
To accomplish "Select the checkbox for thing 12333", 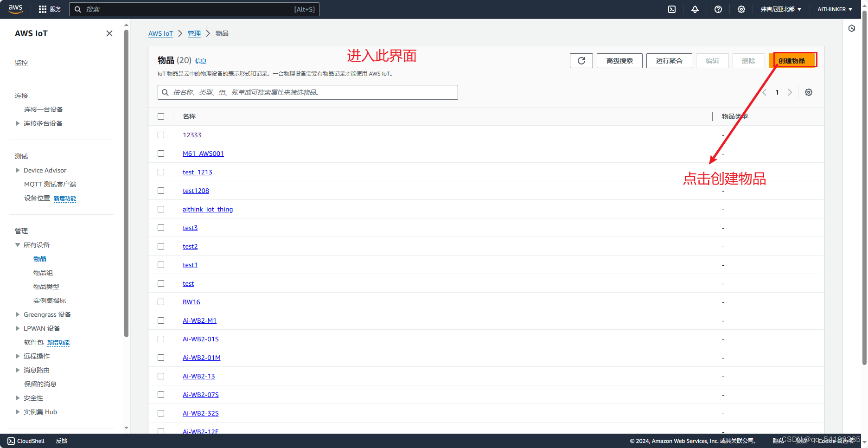I will click(161, 135).
